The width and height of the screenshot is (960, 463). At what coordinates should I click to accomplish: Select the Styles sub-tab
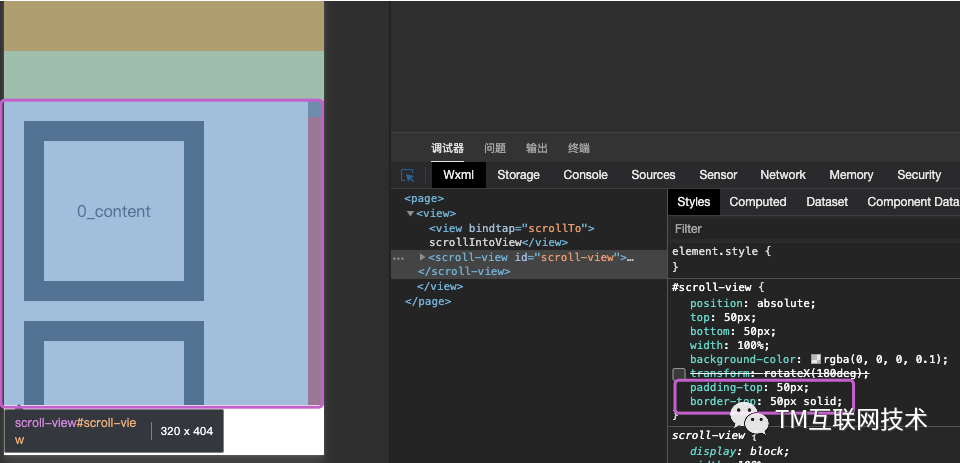click(x=694, y=202)
